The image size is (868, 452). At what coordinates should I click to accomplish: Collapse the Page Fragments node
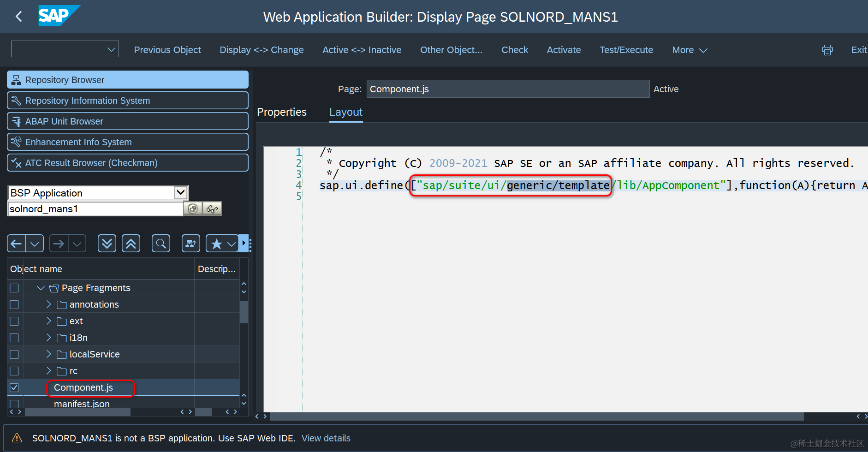pos(41,288)
